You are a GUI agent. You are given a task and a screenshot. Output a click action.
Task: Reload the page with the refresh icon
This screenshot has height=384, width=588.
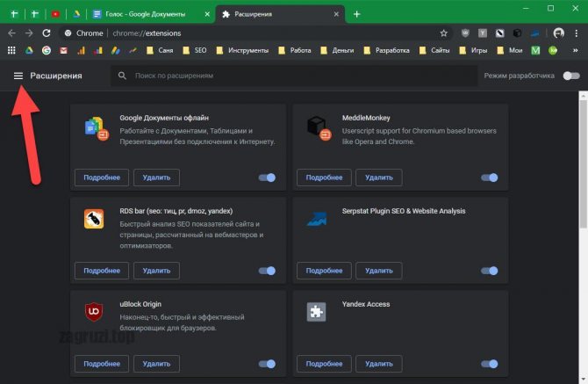[x=47, y=33]
